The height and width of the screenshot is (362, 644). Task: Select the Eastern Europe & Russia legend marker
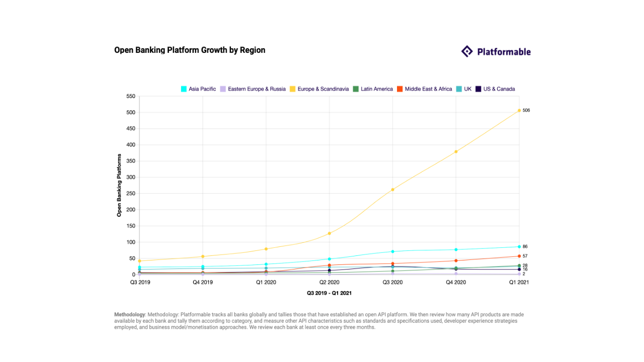pos(223,89)
